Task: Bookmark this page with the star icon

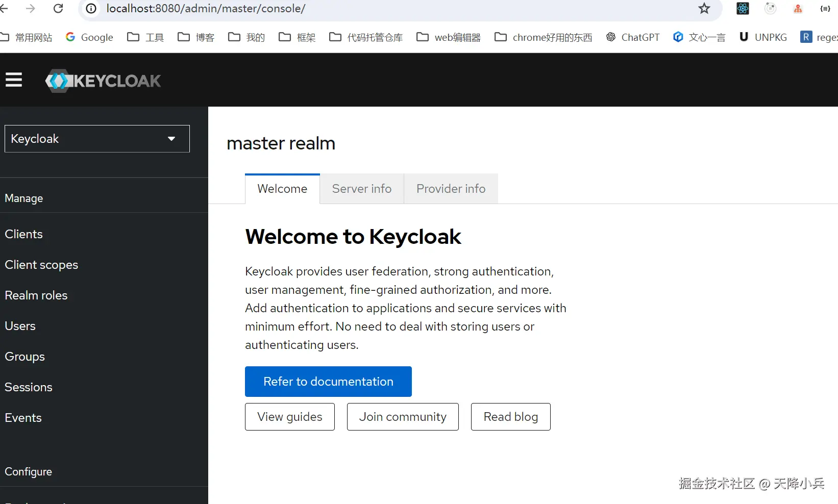Action: point(704,9)
